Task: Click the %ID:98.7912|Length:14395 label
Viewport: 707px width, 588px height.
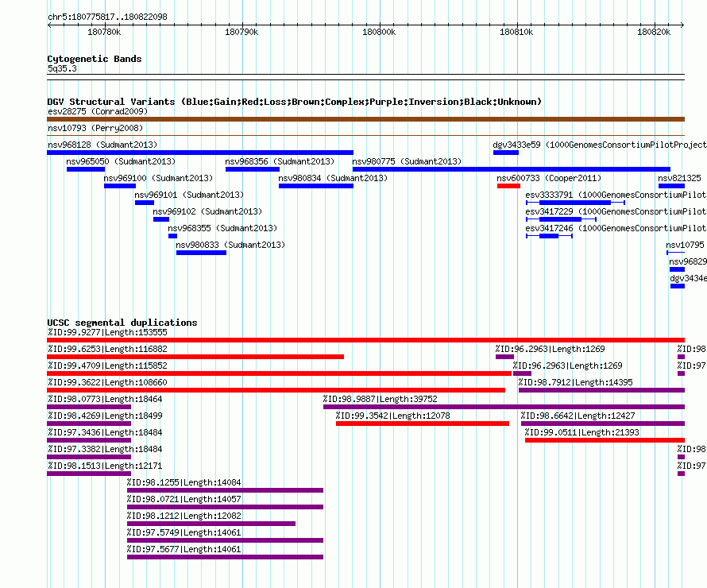Action: [x=576, y=382]
